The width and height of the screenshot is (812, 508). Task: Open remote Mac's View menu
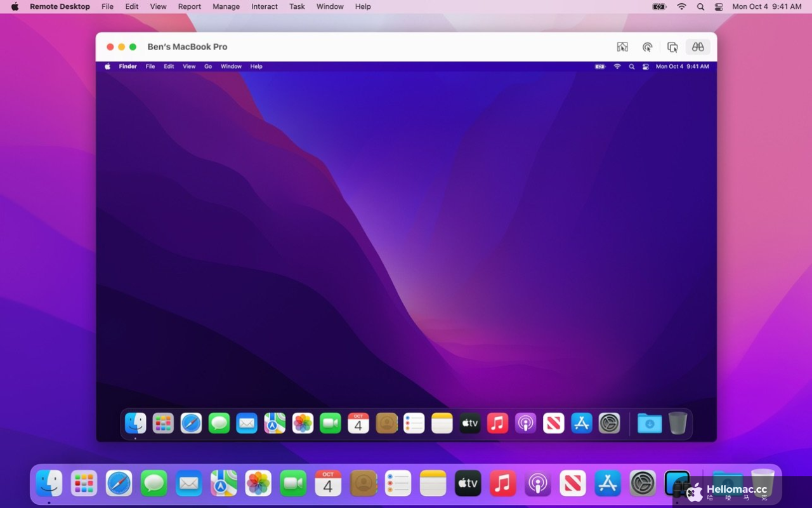pyautogui.click(x=189, y=67)
